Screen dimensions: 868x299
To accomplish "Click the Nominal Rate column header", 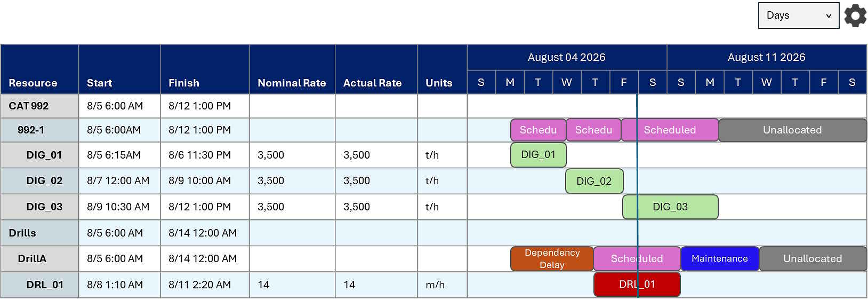I will 291,83.
